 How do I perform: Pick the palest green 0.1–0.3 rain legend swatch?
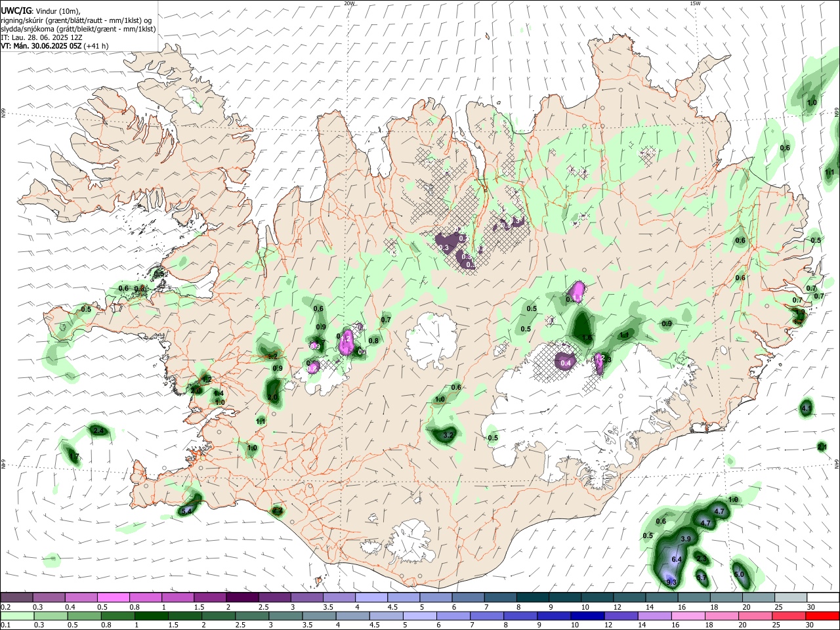pyautogui.click(x=18, y=616)
